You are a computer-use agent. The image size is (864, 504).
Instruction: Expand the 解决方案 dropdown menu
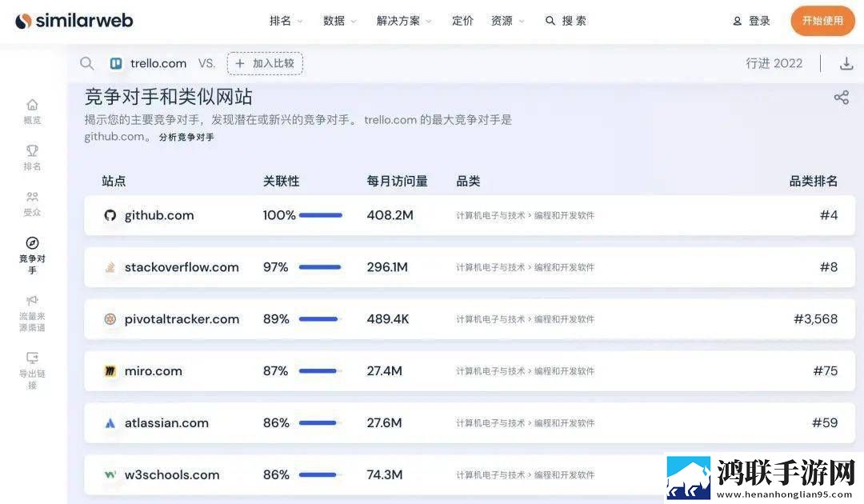point(404,21)
